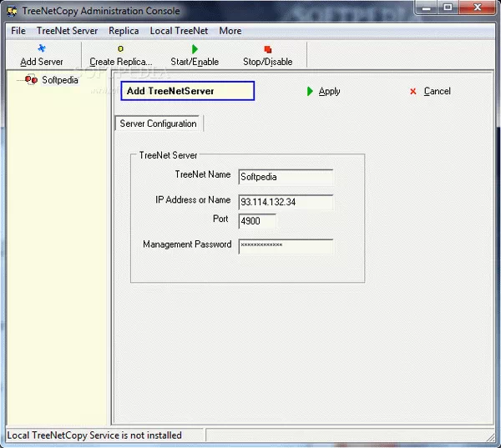Click the Add Server toolbar icon

[x=42, y=49]
